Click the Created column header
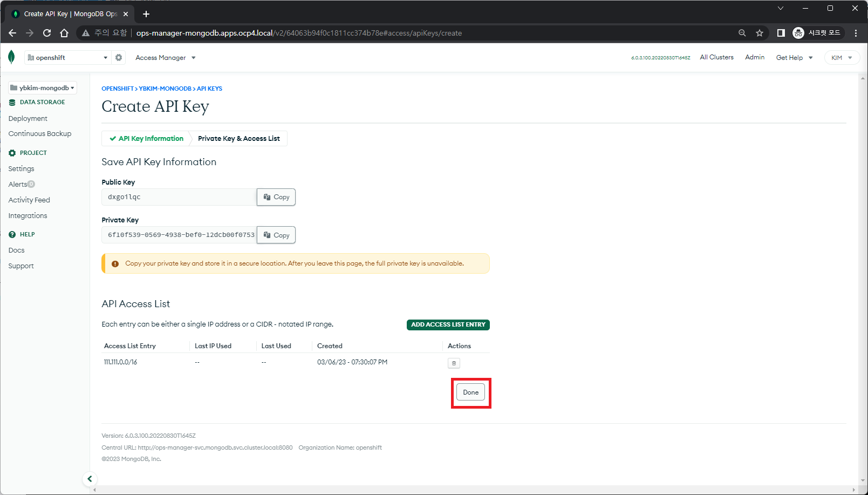This screenshot has height=495, width=868. click(x=330, y=346)
